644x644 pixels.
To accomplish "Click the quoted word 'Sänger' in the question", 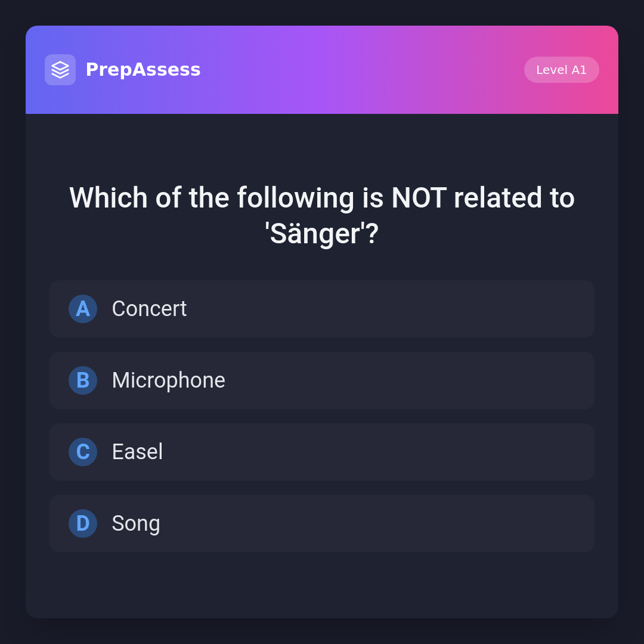I will point(315,234).
